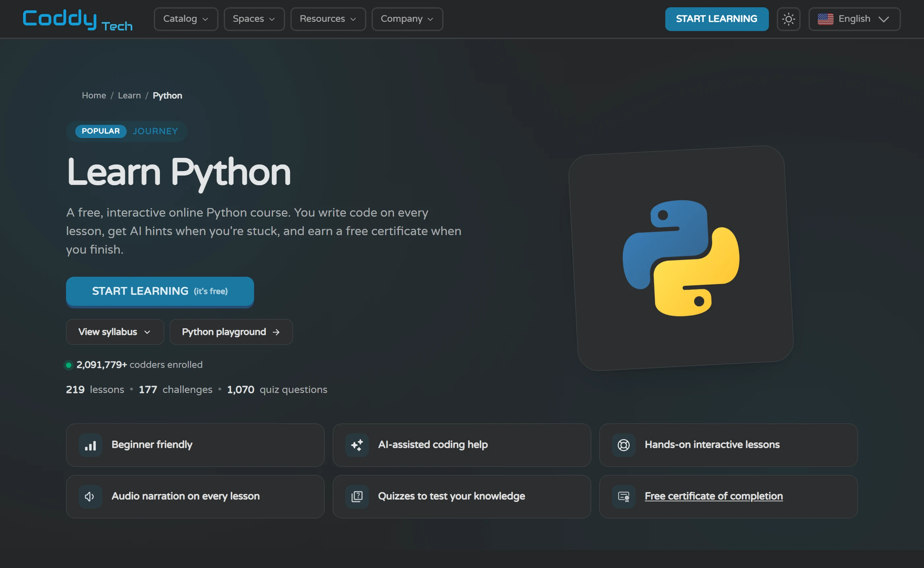Image resolution: width=924 pixels, height=568 pixels.
Task: Click the AI-assisted coding help card
Action: [x=462, y=445]
